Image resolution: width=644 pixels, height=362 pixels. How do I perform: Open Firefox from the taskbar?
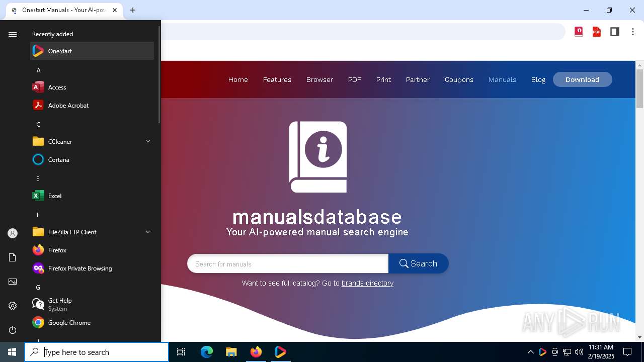pyautogui.click(x=256, y=352)
